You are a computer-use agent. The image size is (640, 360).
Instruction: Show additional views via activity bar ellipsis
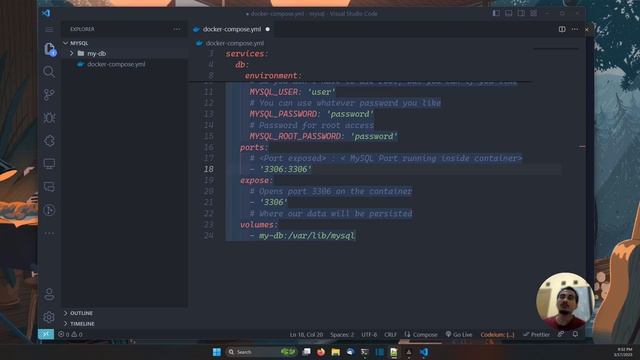(x=49, y=233)
